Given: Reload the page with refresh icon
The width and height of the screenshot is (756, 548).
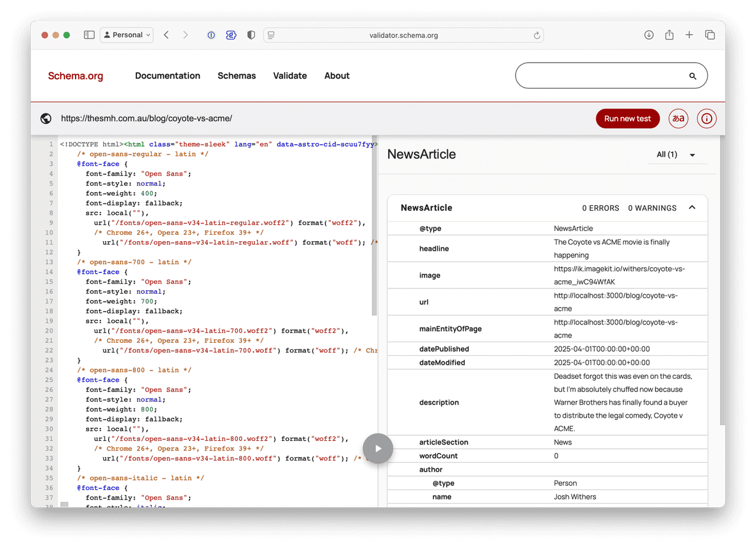Looking at the screenshot, I should tap(537, 35).
